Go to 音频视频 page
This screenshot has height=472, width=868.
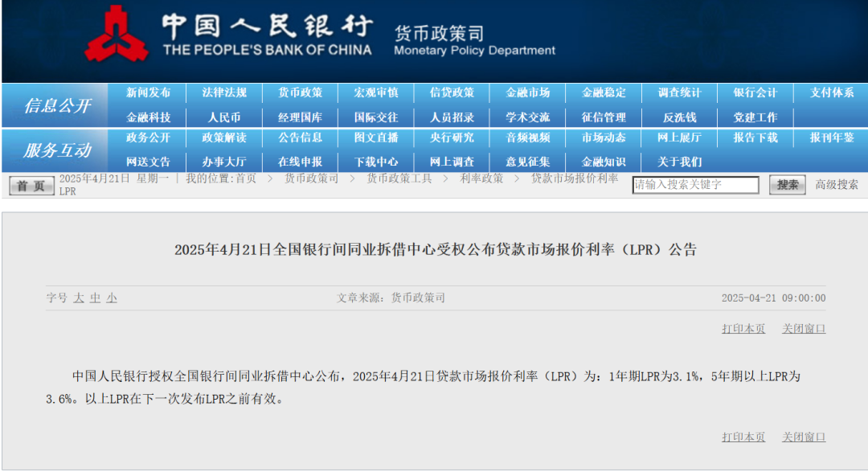pos(527,137)
